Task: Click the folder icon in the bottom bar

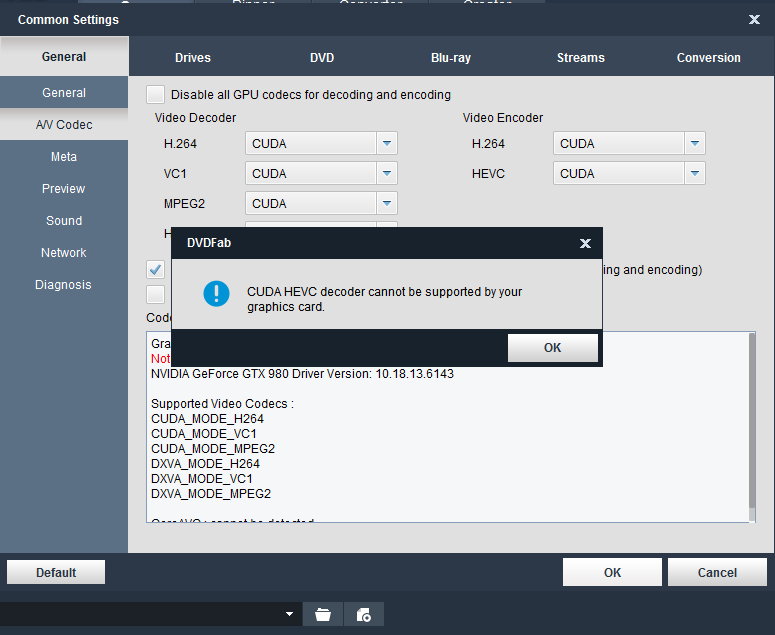Action: click(322, 614)
